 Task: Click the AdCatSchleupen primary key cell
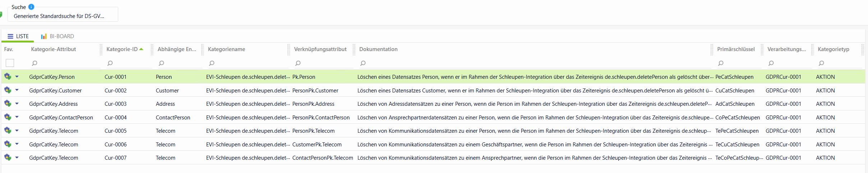tap(735, 104)
